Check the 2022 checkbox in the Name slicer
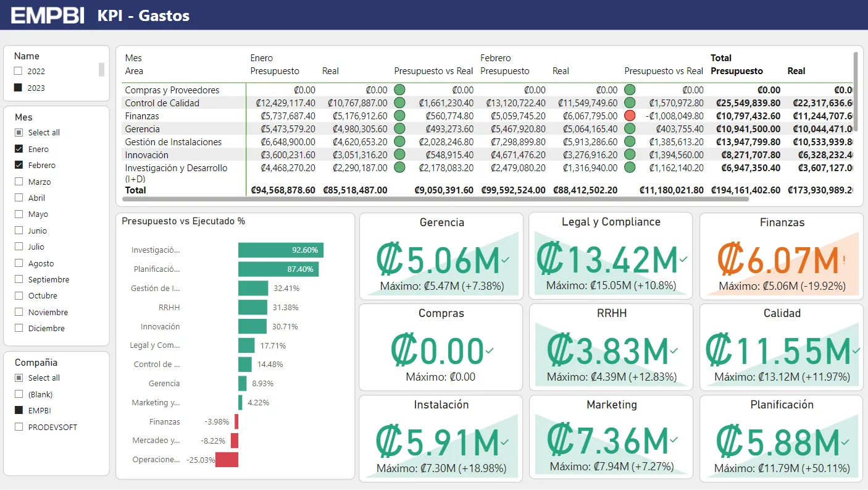 point(19,71)
